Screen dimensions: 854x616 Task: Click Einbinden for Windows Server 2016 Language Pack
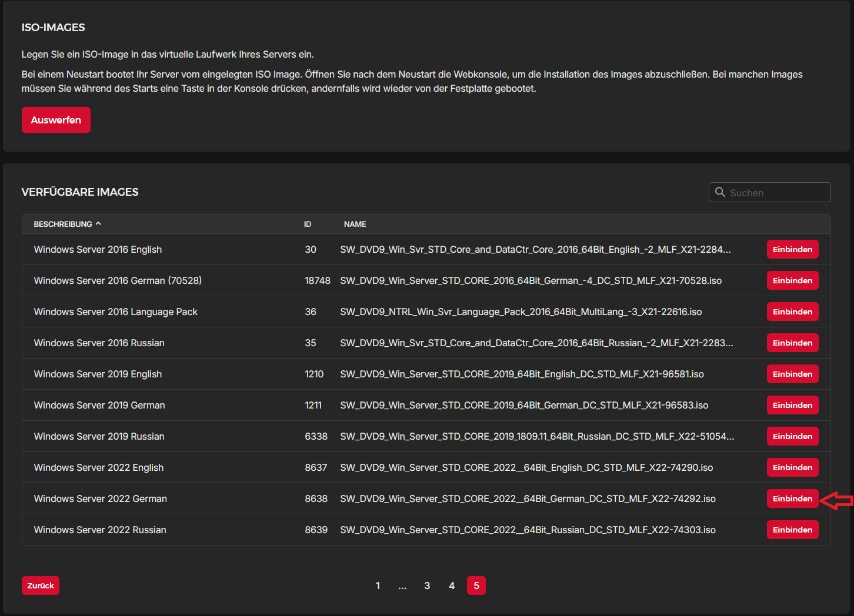coord(792,312)
